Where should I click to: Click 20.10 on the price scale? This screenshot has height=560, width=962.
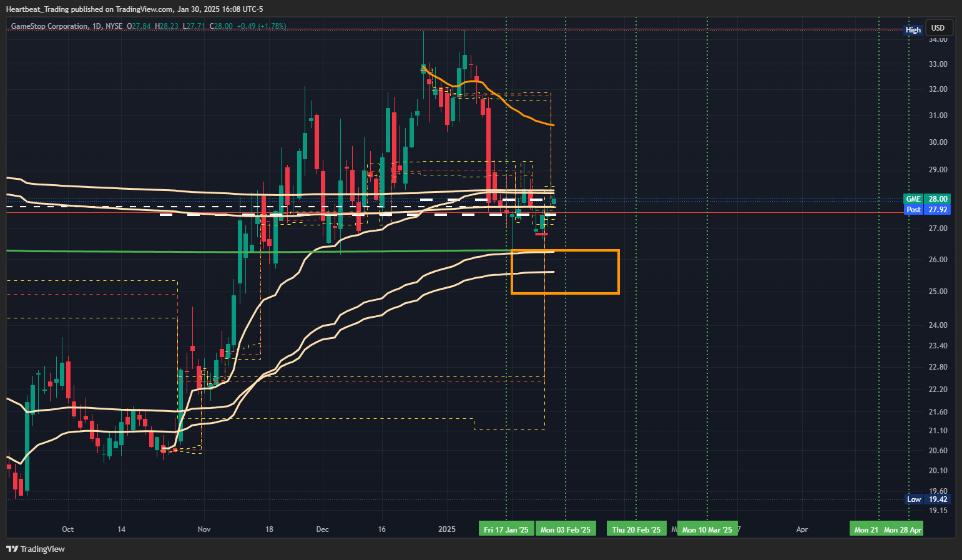938,471
